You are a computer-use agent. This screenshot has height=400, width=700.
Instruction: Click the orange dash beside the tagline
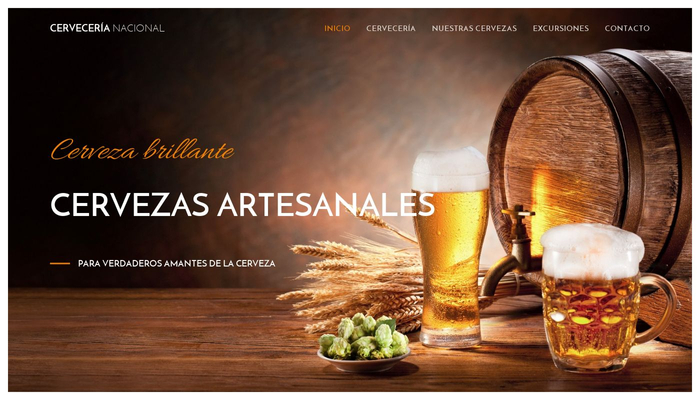(60, 263)
